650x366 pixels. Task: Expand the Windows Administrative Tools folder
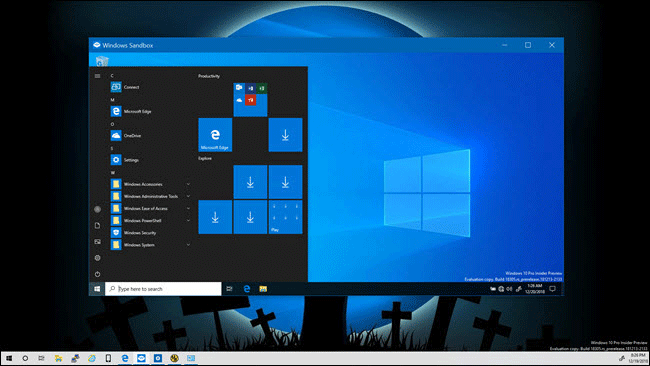pyautogui.click(x=150, y=196)
